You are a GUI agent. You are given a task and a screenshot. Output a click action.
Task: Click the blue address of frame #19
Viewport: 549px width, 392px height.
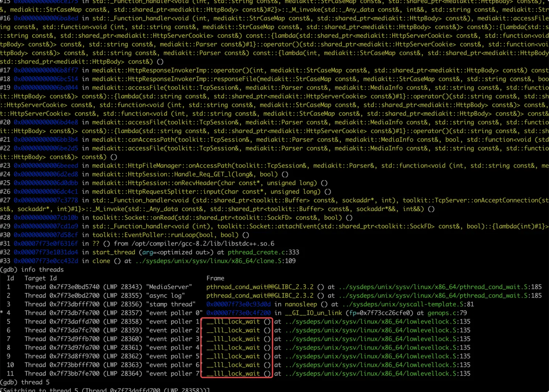coord(46,87)
